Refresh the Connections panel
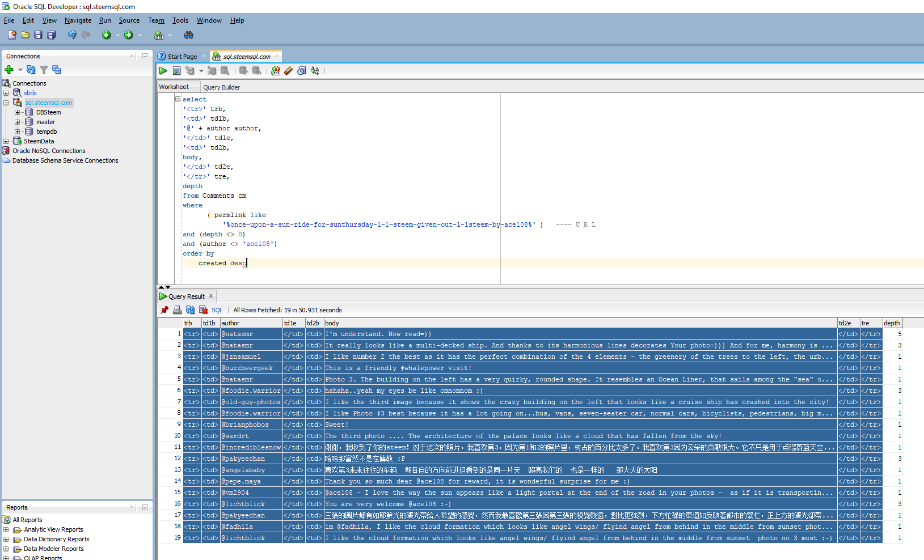Image resolution: width=924 pixels, height=560 pixels. tap(31, 70)
